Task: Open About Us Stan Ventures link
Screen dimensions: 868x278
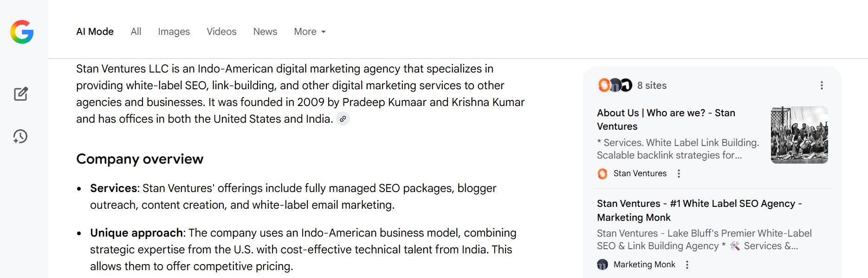Action: [x=666, y=119]
